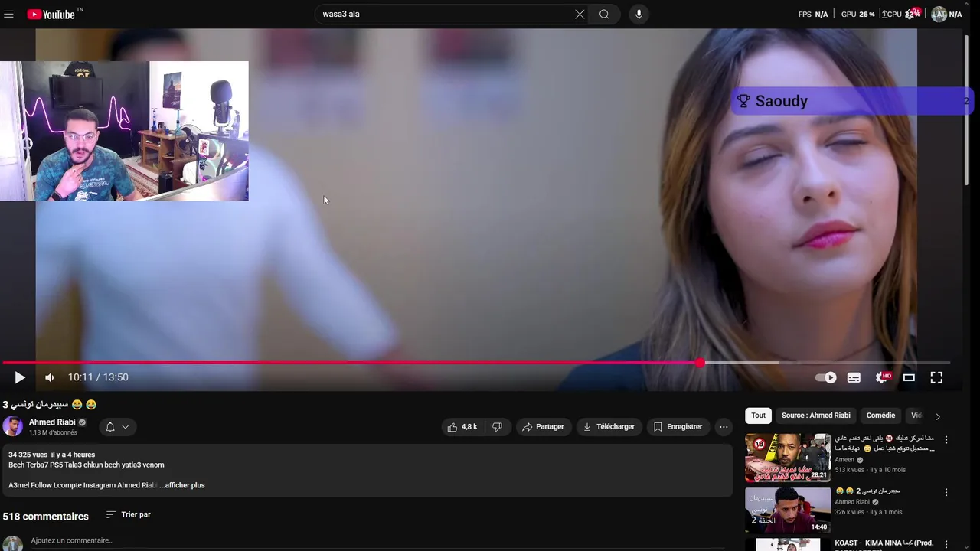This screenshot has height=551, width=980.
Task: Click the Partager share button
Action: point(543,427)
